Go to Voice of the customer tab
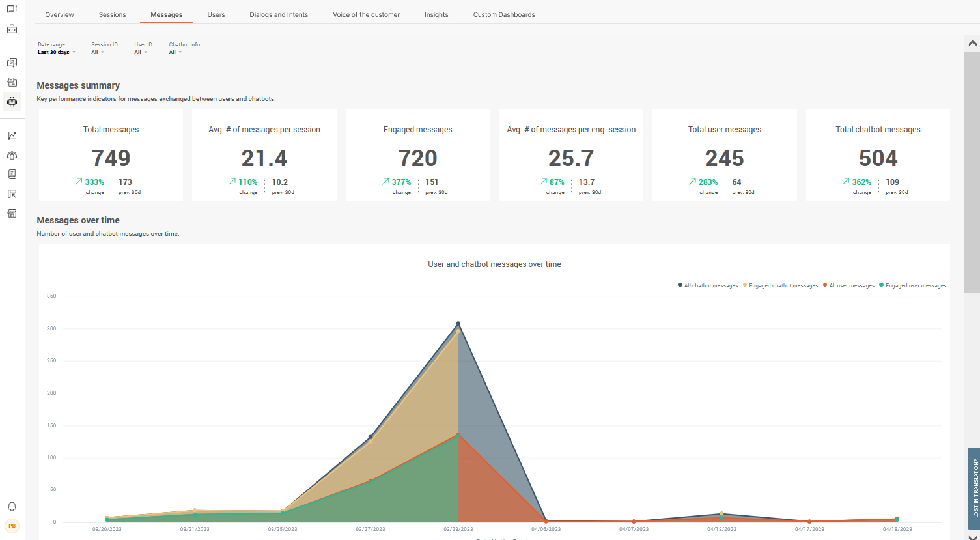This screenshot has height=540, width=980. [x=366, y=14]
